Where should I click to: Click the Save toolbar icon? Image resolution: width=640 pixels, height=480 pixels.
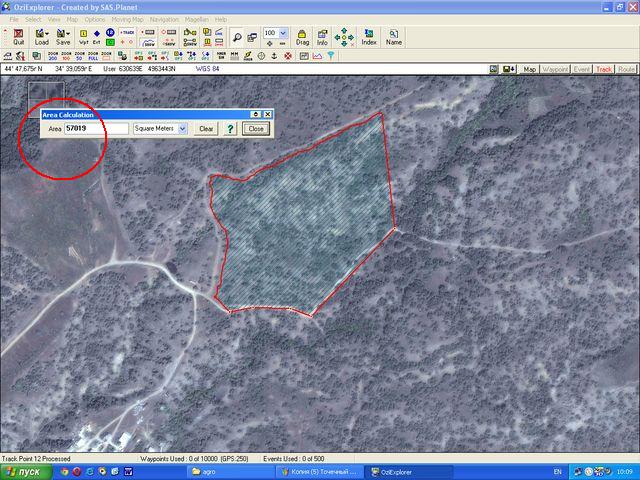(63, 37)
